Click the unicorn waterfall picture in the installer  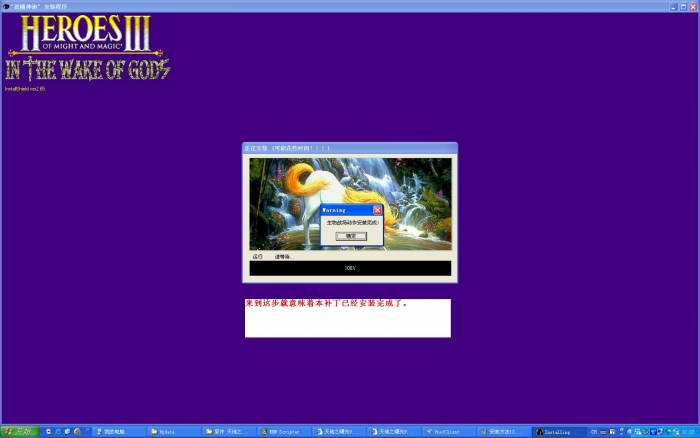(x=350, y=204)
